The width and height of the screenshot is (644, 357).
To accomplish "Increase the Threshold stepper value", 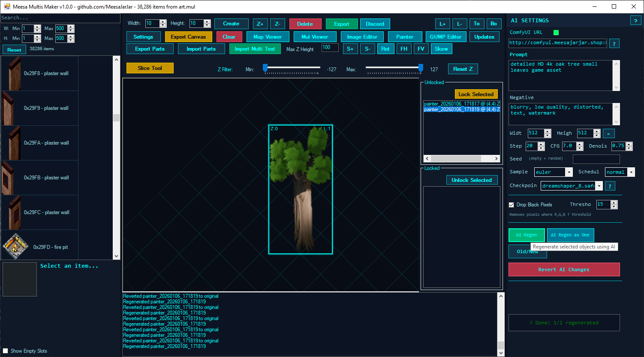I will point(614,203).
